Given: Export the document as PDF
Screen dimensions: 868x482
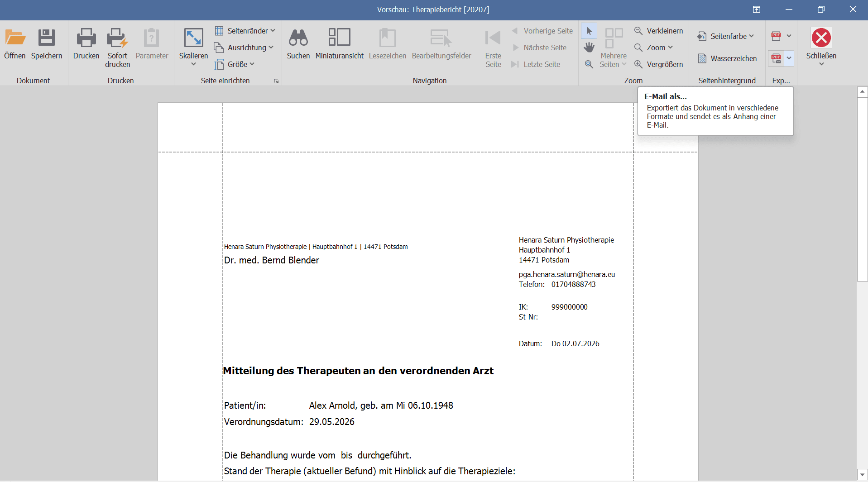Looking at the screenshot, I should [776, 36].
